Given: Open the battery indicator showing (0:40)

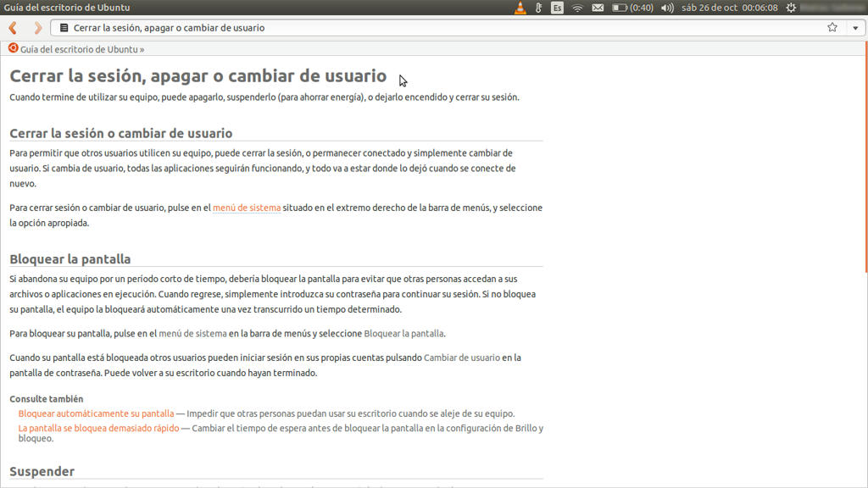Looking at the screenshot, I should 632,8.
